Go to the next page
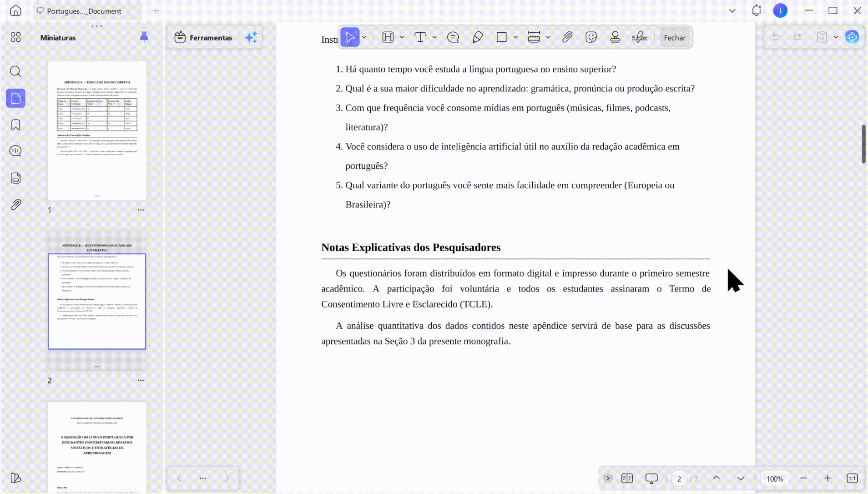The height and width of the screenshot is (494, 868). 741,478
